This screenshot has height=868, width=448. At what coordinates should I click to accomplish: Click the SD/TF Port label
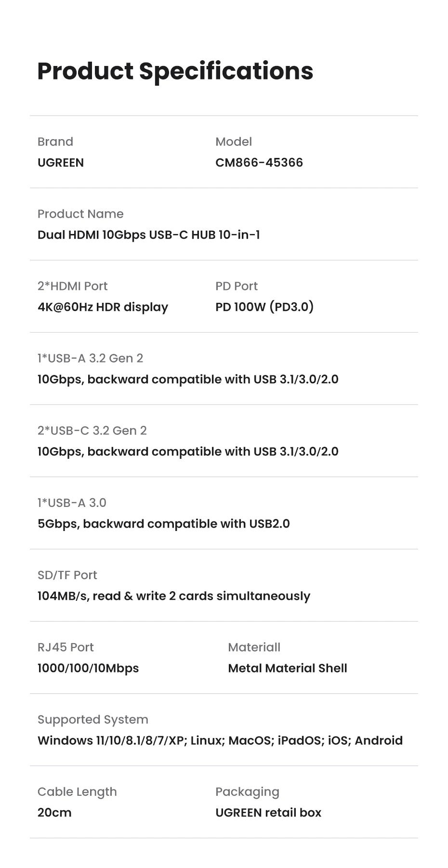(67, 575)
